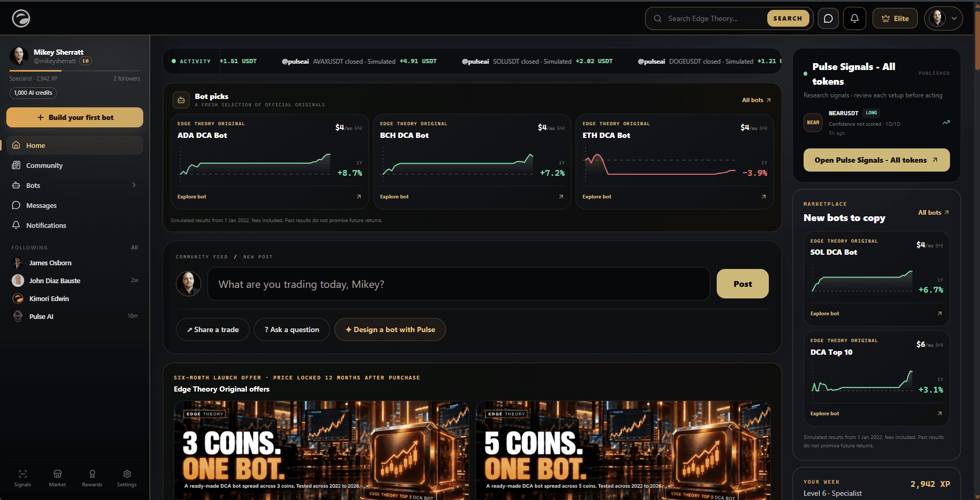Click the Elite crown button
The height and width of the screenshot is (500, 980).
pyautogui.click(x=895, y=18)
